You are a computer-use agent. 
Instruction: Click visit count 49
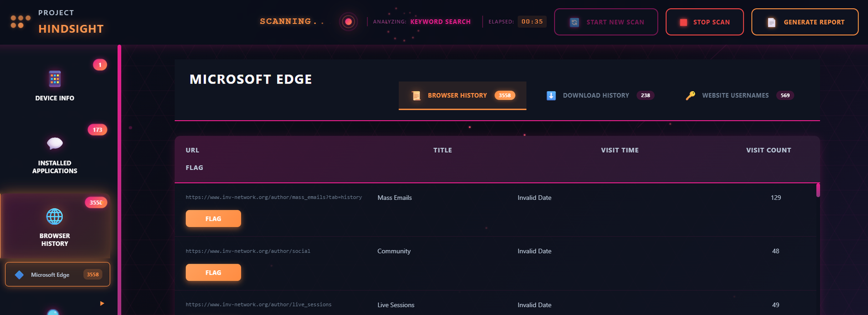click(x=775, y=305)
